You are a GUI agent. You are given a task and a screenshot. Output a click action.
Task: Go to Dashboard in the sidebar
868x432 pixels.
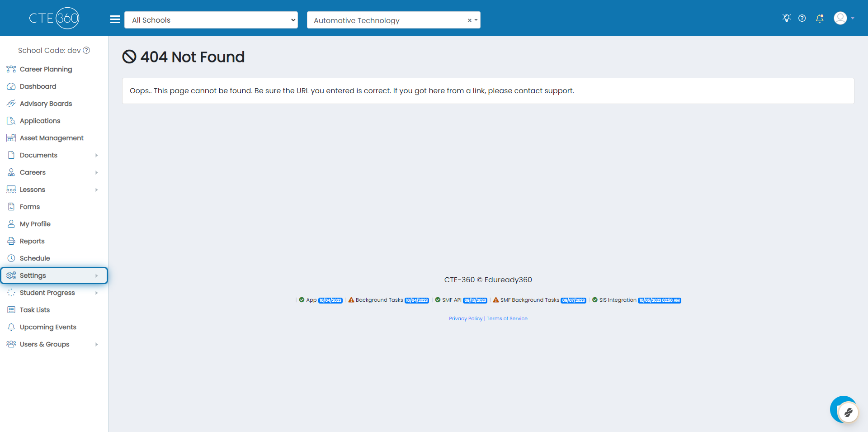(x=38, y=86)
